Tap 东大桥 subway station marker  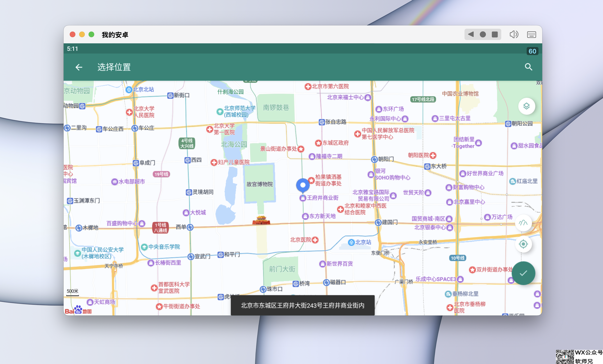(427, 167)
